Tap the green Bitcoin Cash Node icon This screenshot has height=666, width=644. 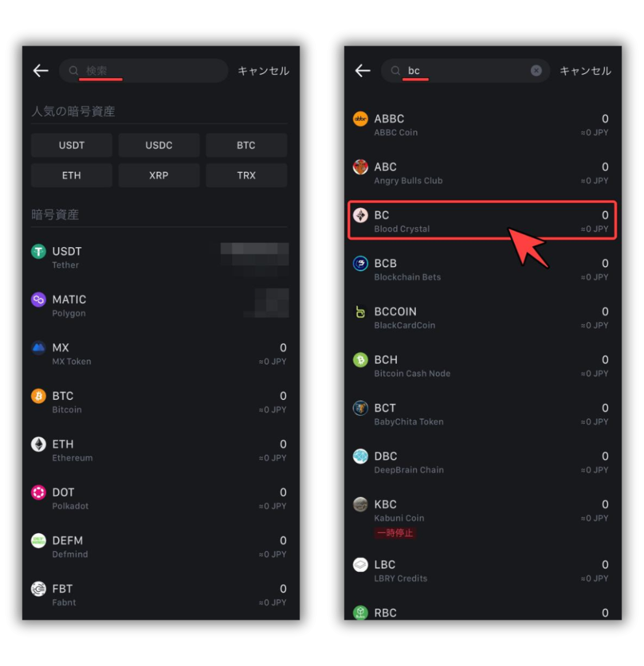point(360,360)
